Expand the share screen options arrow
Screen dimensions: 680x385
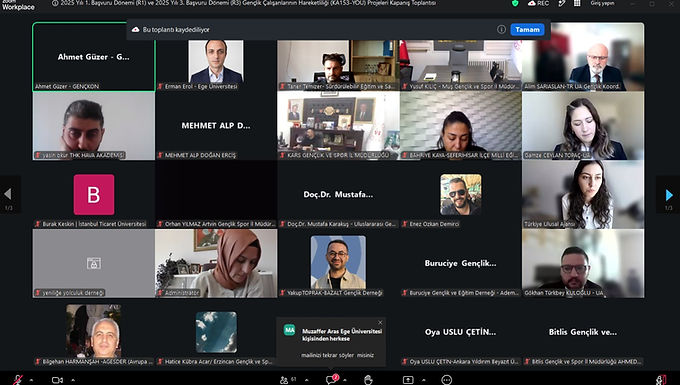(x=423, y=380)
